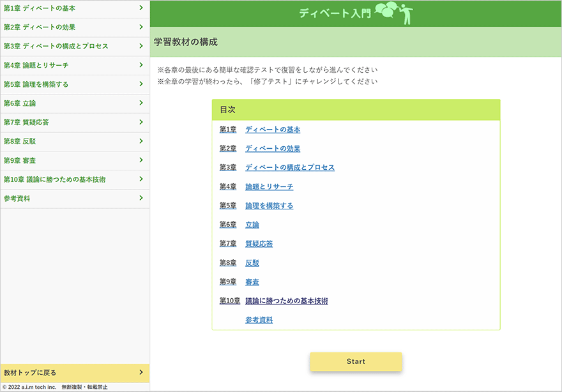562x392 pixels.
Task: Click the arrow beside sidebar 第7章 質疑応答
Action: pyautogui.click(x=141, y=122)
